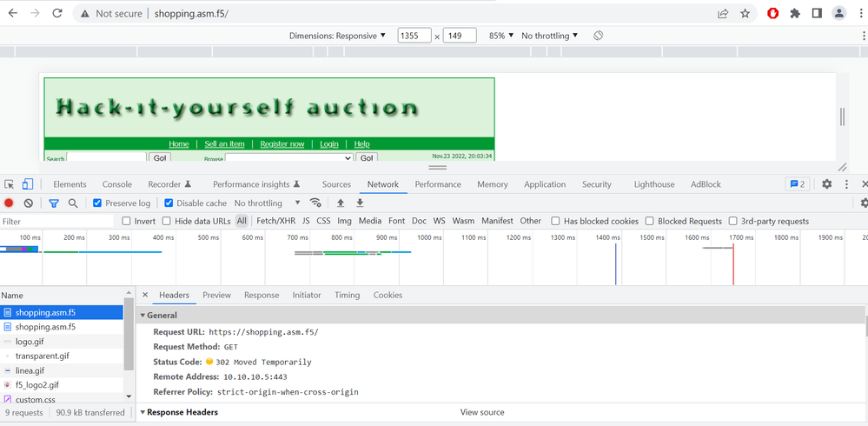Click the rotate viewport icon
This screenshot has width=868, height=426.
[x=599, y=36]
